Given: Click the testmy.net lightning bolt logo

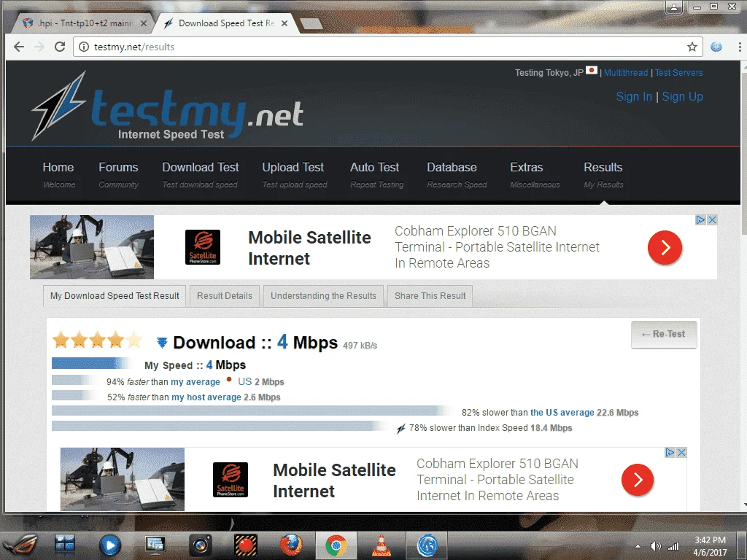Looking at the screenshot, I should coord(58,106).
